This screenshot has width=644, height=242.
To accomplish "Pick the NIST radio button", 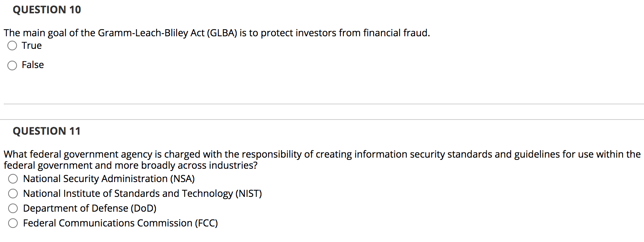I will click(13, 194).
